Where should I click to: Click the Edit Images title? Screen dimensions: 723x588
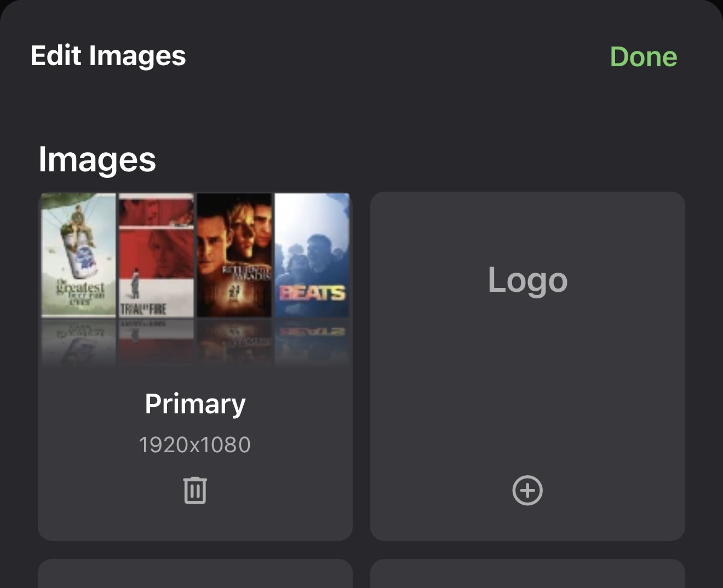[108, 56]
